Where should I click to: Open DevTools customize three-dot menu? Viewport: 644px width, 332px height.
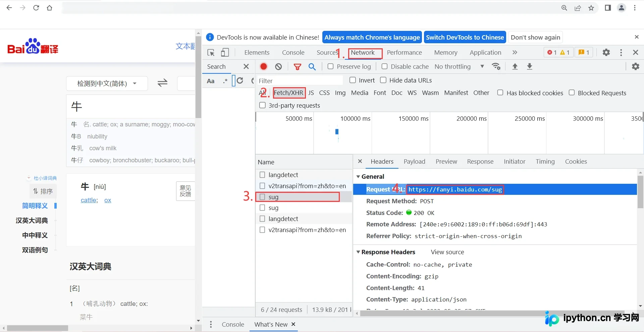click(x=621, y=52)
